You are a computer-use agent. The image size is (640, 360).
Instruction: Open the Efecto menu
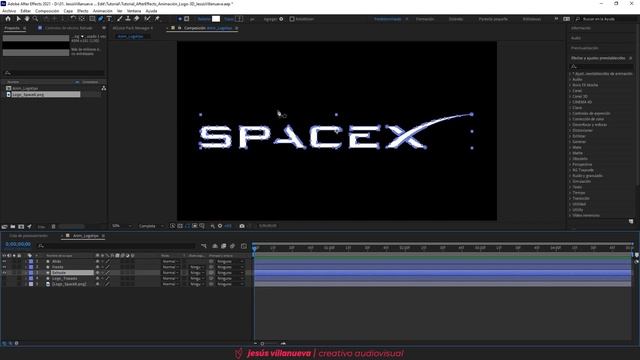[x=82, y=11]
